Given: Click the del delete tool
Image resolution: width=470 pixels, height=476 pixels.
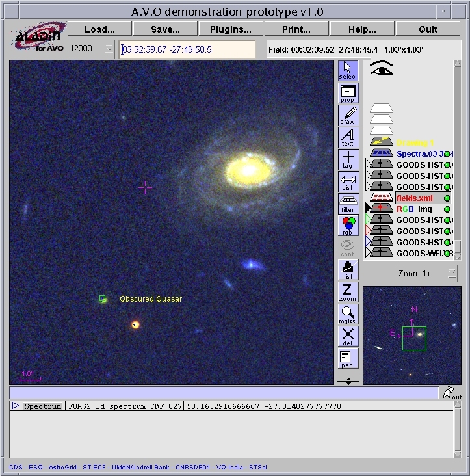Looking at the screenshot, I should click(x=348, y=336).
